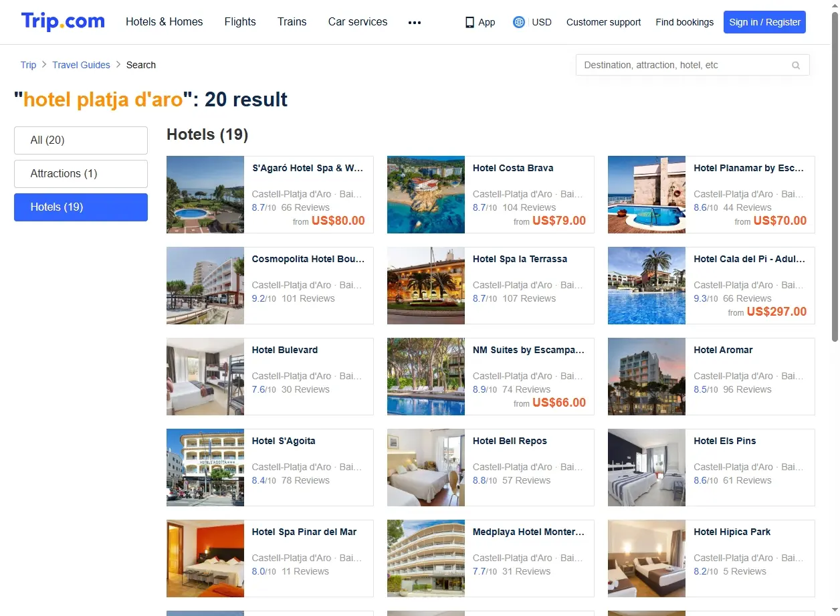This screenshot has height=616, width=840.
Task: Click Hotel Bulevard title text
Action: (285, 350)
